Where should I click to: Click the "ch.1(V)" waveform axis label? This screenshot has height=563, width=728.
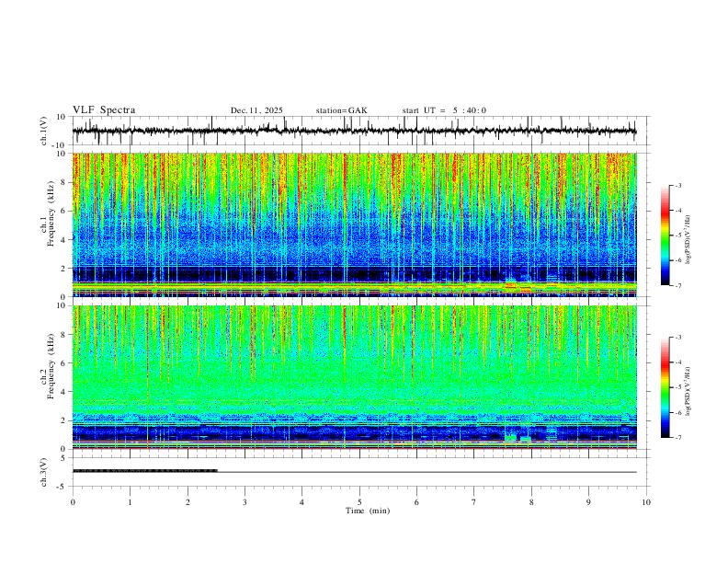pyautogui.click(x=44, y=131)
